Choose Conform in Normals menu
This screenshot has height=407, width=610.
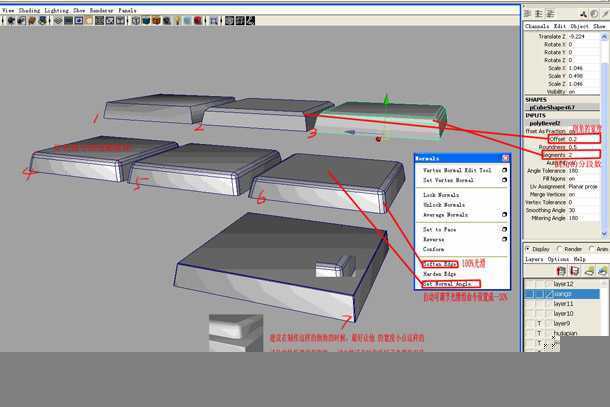coord(433,249)
